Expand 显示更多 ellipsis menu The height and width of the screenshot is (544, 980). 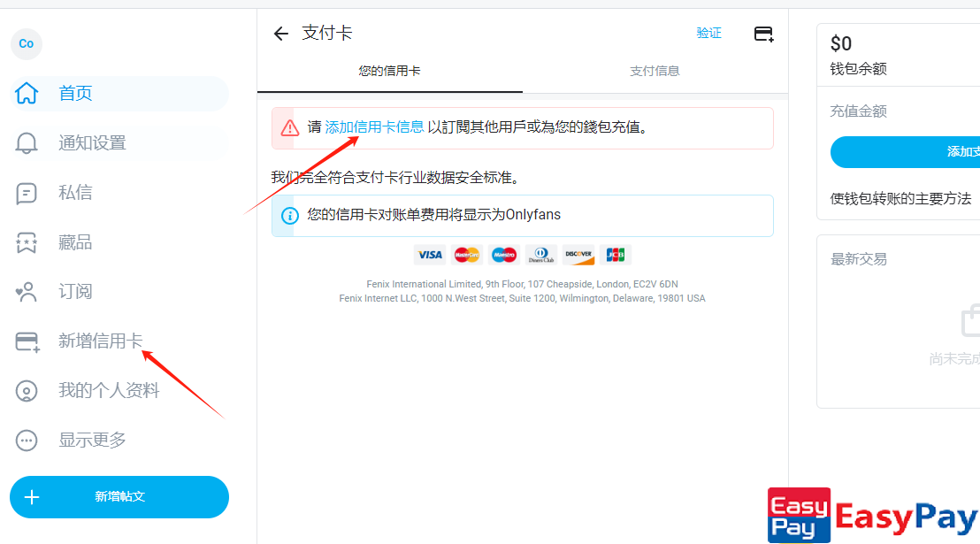[x=27, y=440]
